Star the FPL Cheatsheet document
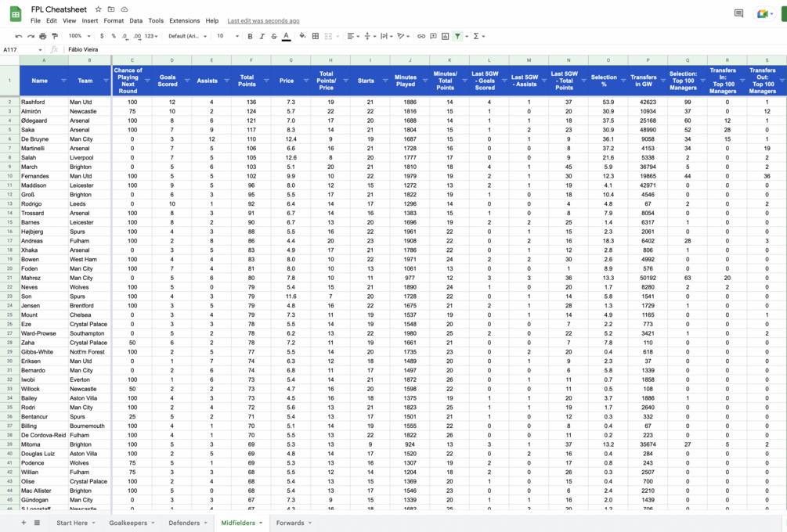The width and height of the screenshot is (787, 532). (x=99, y=9)
